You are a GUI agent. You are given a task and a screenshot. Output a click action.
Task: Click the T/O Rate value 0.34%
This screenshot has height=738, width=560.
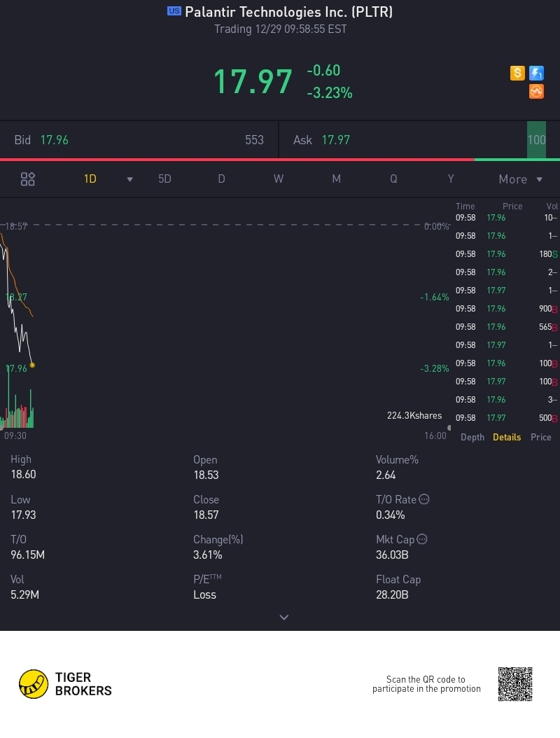tap(390, 515)
